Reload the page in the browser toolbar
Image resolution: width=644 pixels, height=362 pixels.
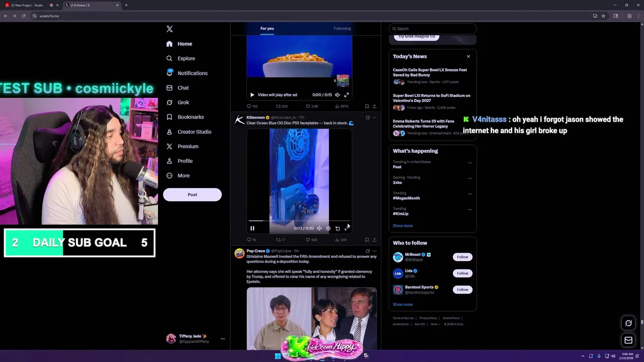24,16
